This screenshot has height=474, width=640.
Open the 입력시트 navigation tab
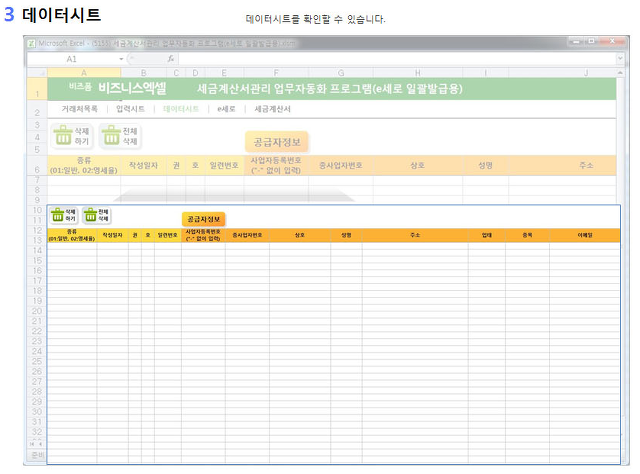pos(130,109)
